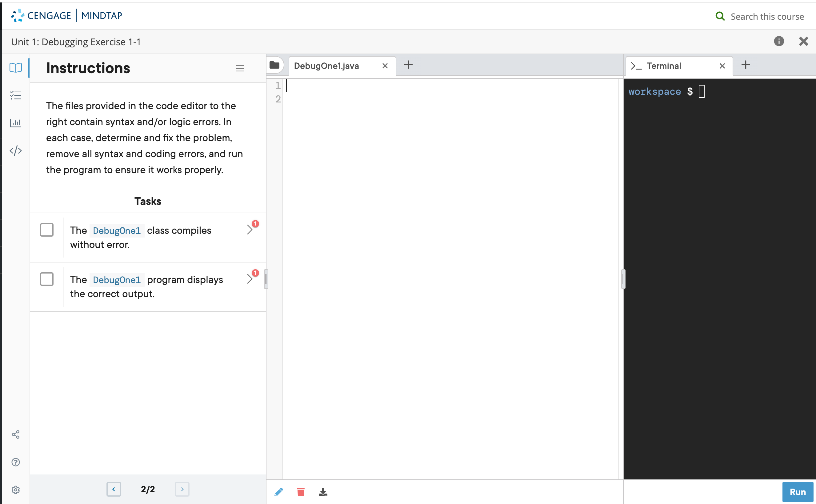816x504 pixels.
Task: Open the Instructions hamburger menu
Action: (x=240, y=68)
